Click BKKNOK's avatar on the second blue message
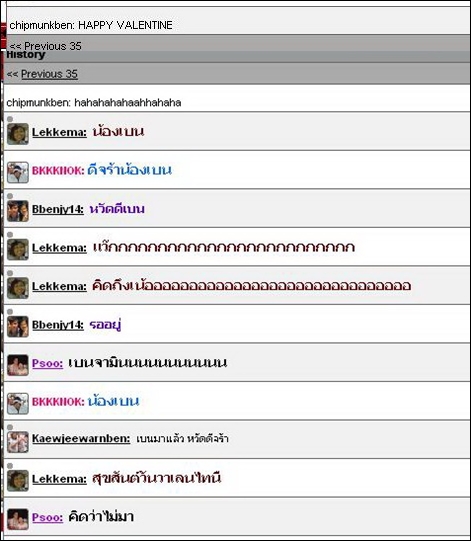This screenshot has height=541, width=471. (x=18, y=403)
